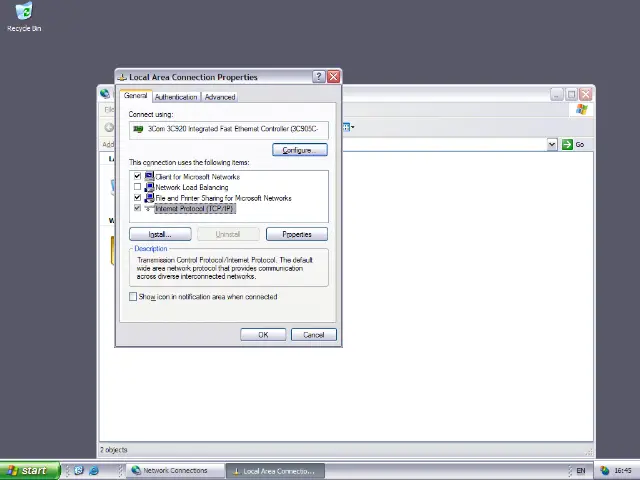Click the Internet Protocol item icon

(x=149, y=209)
